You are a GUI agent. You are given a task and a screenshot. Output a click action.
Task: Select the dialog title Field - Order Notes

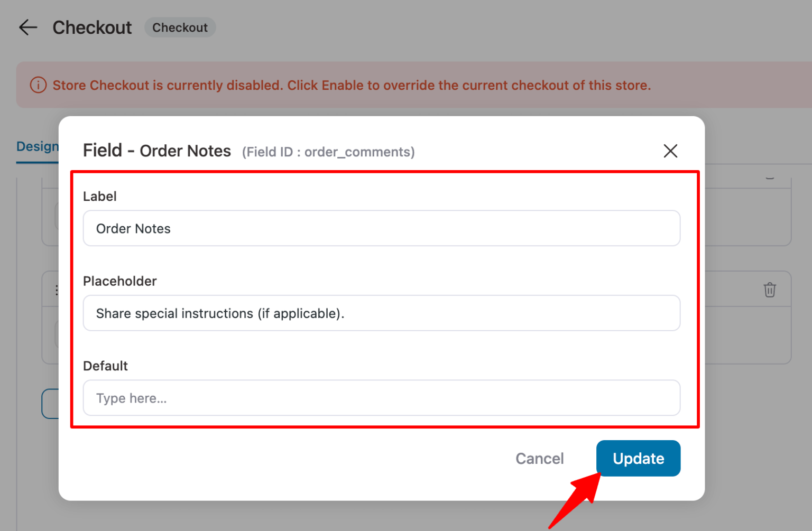[x=156, y=151]
